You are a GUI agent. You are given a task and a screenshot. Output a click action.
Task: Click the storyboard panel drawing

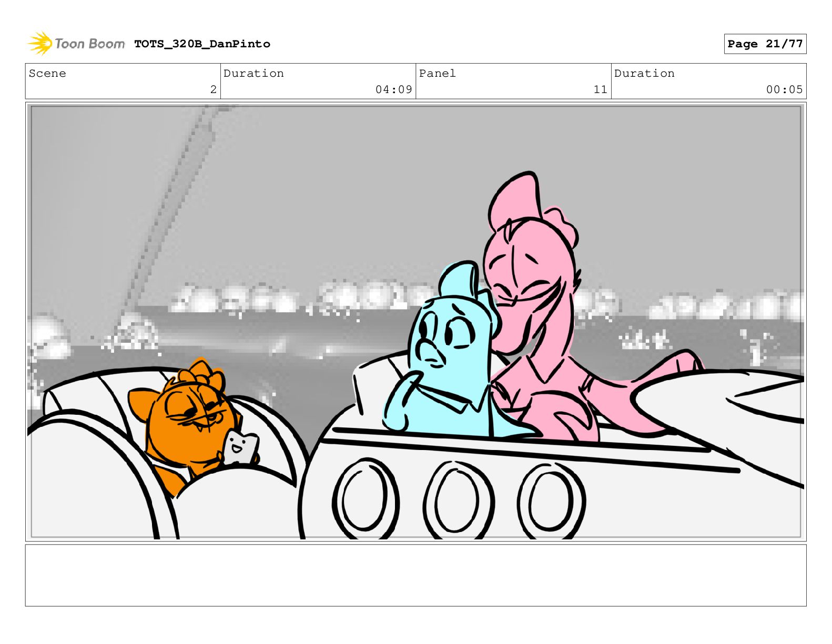(x=415, y=322)
